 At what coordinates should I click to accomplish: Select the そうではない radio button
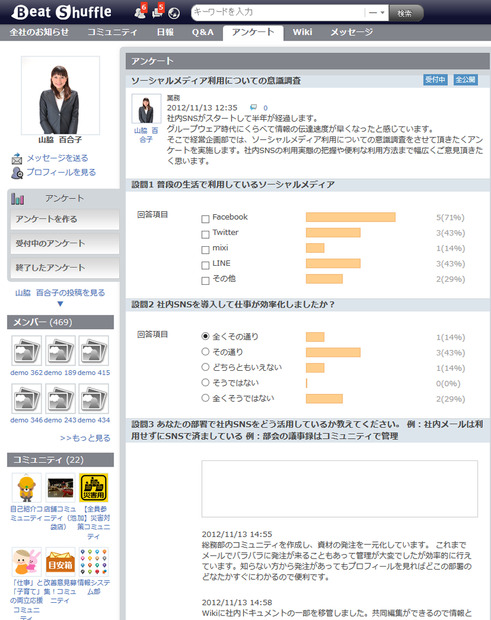click(x=205, y=382)
